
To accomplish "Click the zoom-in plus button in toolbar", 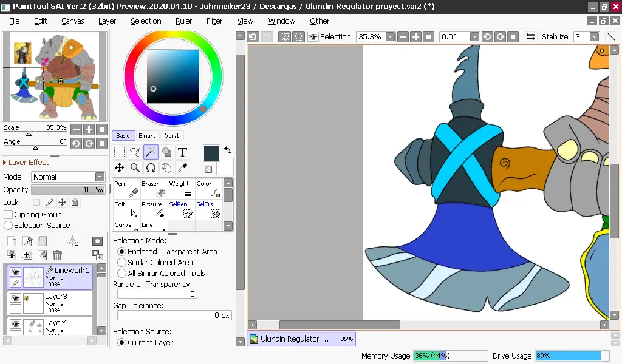I will click(x=415, y=37).
